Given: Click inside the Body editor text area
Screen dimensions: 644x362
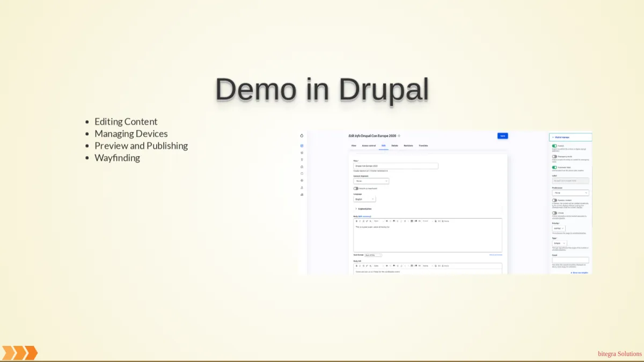Looking at the screenshot, I should pos(428,238).
